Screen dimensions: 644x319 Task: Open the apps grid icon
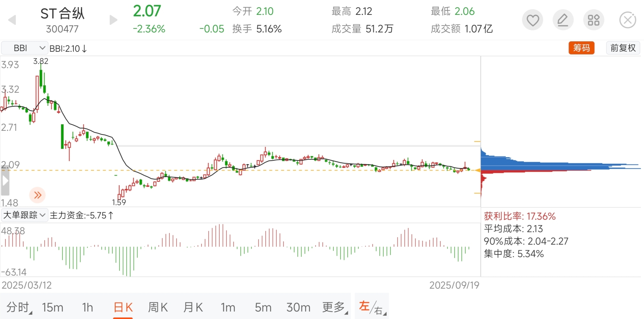coord(594,20)
